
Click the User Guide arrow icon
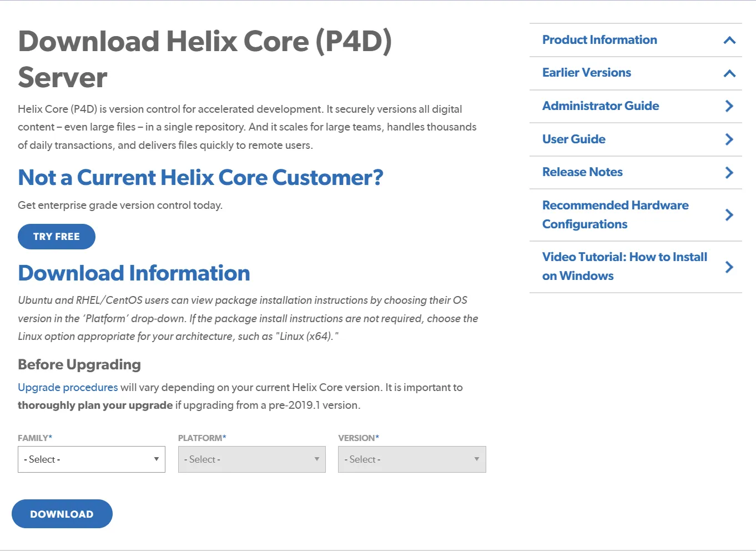coord(729,139)
